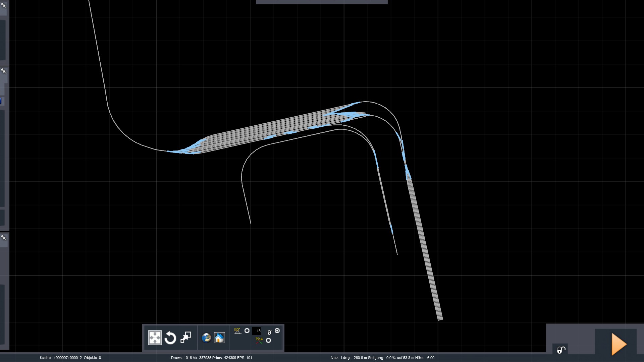Click the pushpin on the lower-left panel
644x362 pixels.
click(4, 238)
